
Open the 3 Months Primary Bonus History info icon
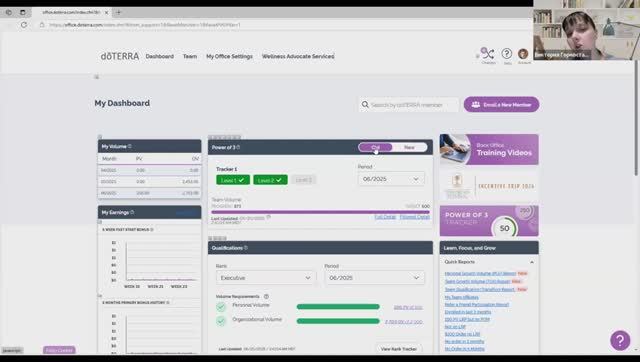[x=168, y=302]
